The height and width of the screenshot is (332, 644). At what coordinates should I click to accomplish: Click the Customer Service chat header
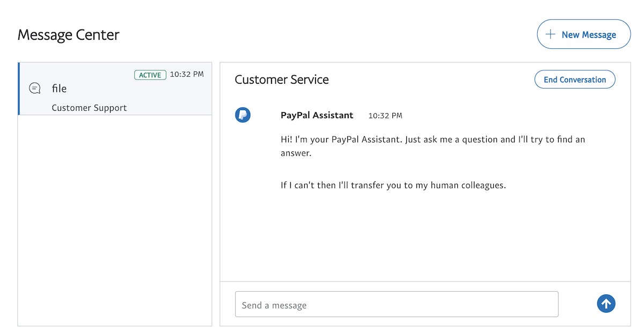(282, 80)
